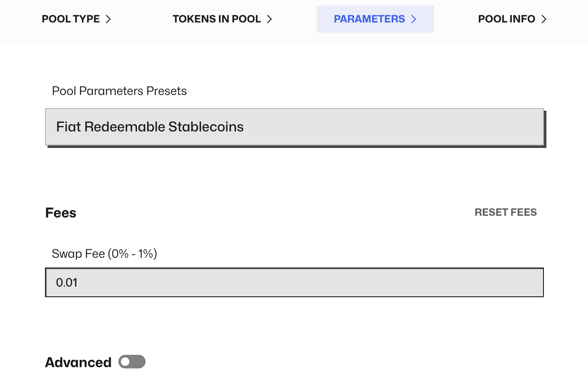Click the blue chevron next to PARAMETERS
Viewport: 588px width, 379px height.
point(414,19)
